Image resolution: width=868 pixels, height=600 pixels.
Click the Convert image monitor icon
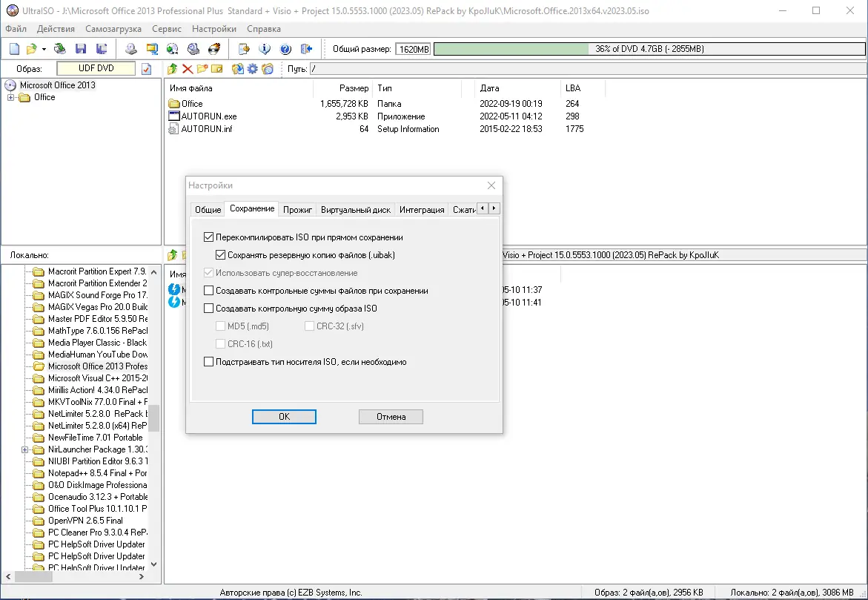152,49
